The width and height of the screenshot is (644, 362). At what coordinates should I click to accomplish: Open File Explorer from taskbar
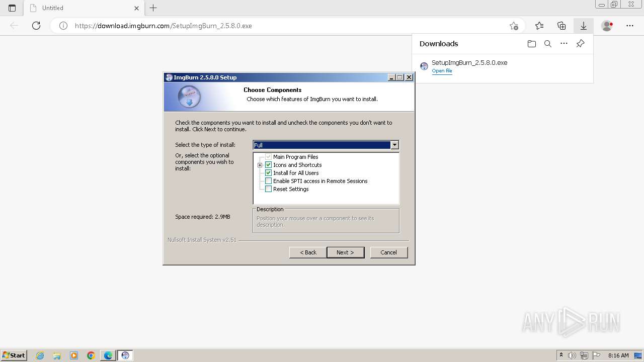[x=57, y=355]
